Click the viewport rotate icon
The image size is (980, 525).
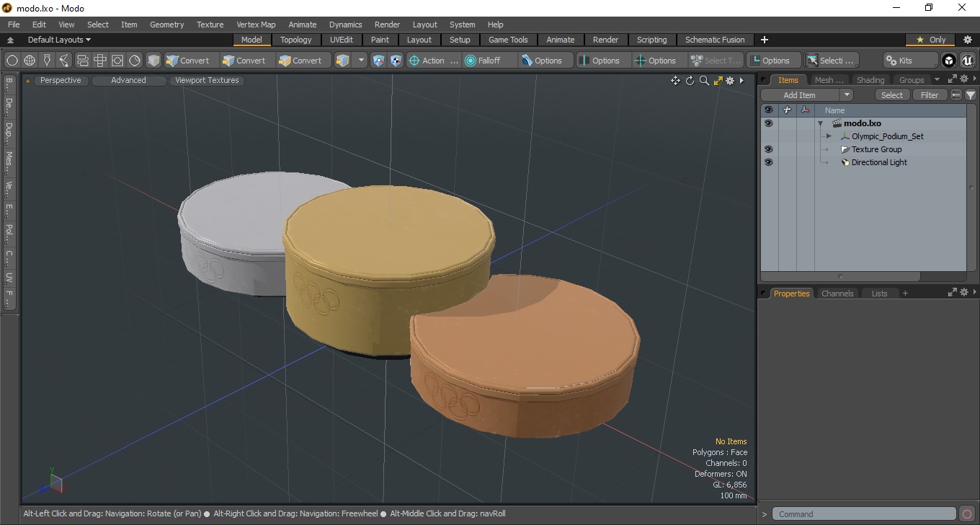click(690, 81)
